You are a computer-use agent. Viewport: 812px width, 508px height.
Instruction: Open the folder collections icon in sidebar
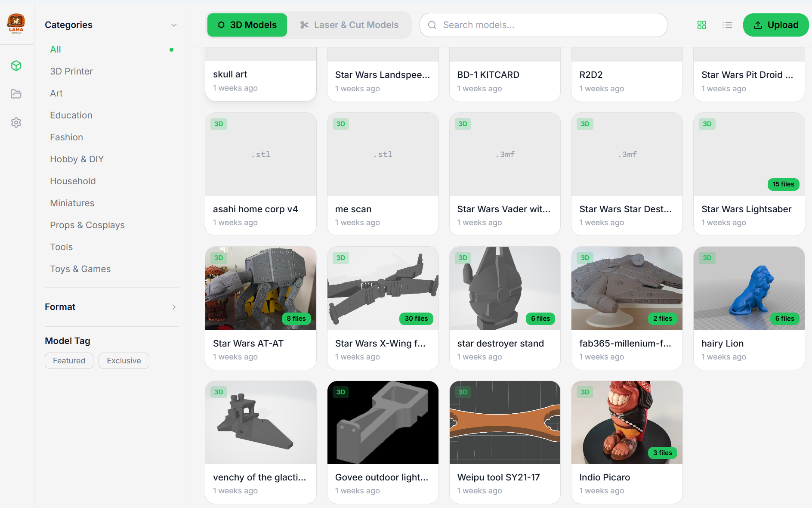point(16,94)
